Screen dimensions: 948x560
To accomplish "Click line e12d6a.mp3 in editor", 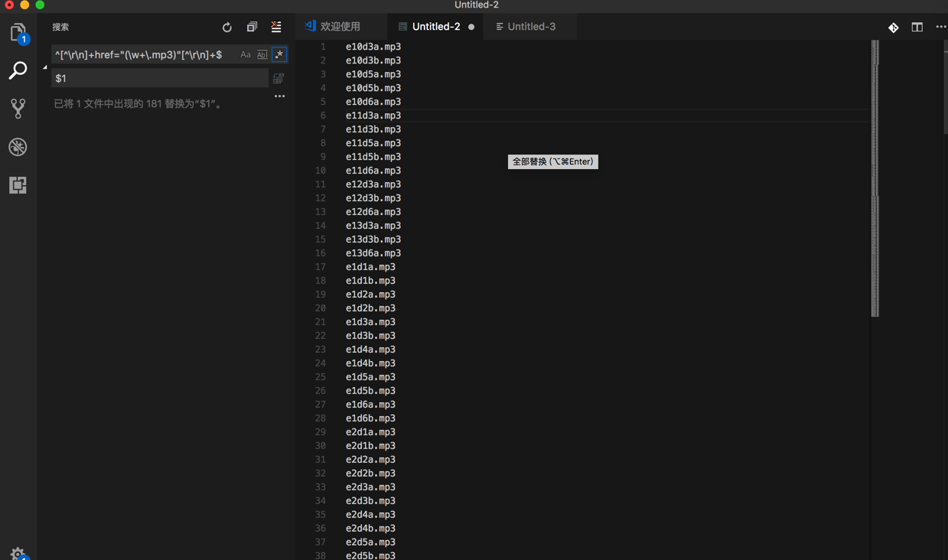I will (373, 212).
